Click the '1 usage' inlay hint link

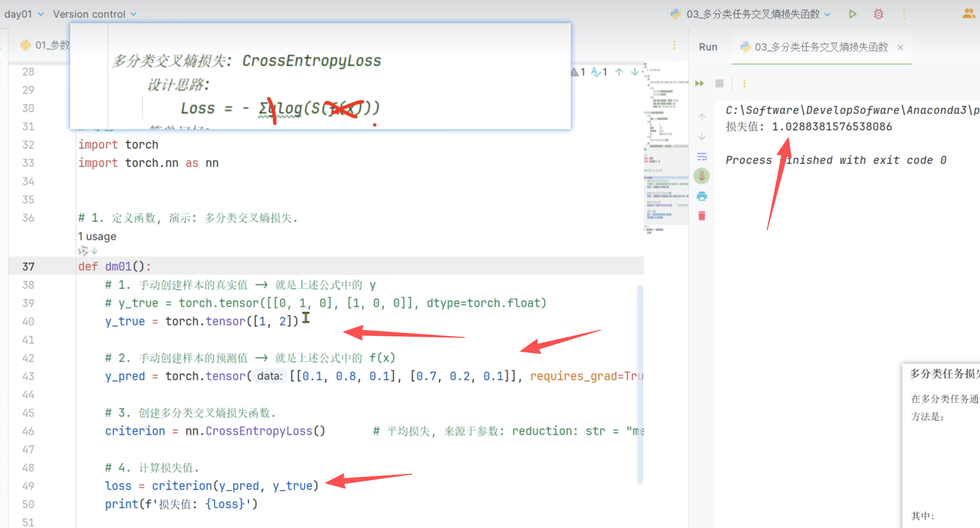point(97,236)
